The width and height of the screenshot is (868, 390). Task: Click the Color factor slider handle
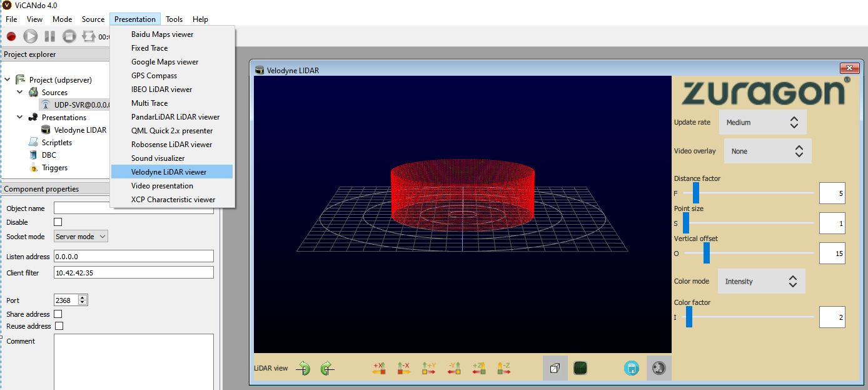[x=689, y=317]
